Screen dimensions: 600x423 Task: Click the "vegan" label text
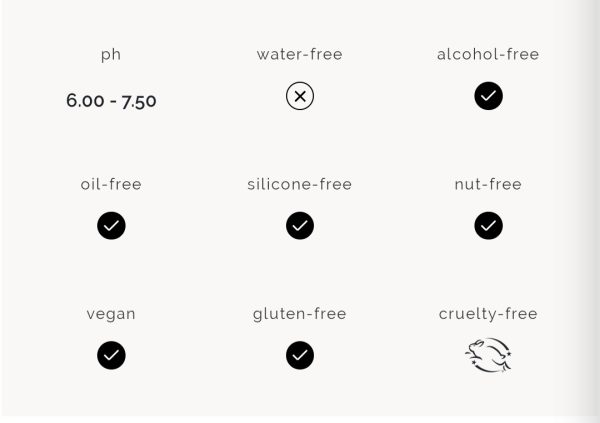(111, 315)
